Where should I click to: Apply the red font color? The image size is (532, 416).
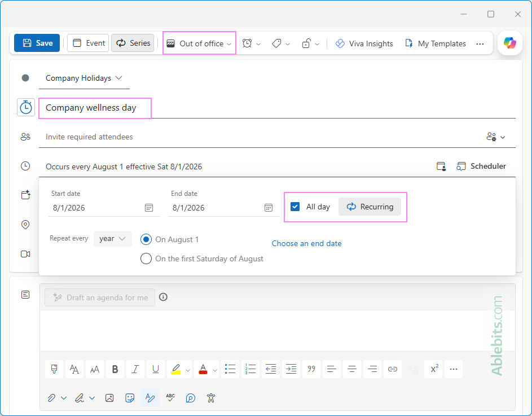pos(203,369)
